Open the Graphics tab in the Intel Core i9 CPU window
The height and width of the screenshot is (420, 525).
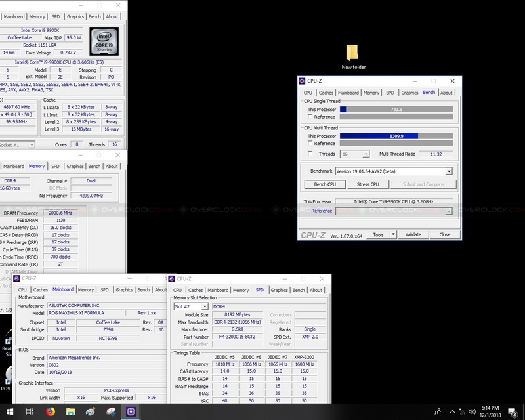(x=75, y=16)
